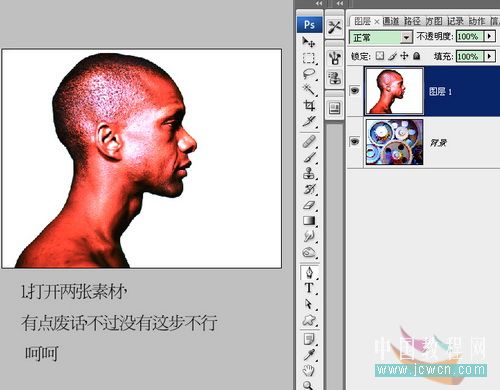
Task: Select the Eyedropper tool
Action: tap(309, 355)
